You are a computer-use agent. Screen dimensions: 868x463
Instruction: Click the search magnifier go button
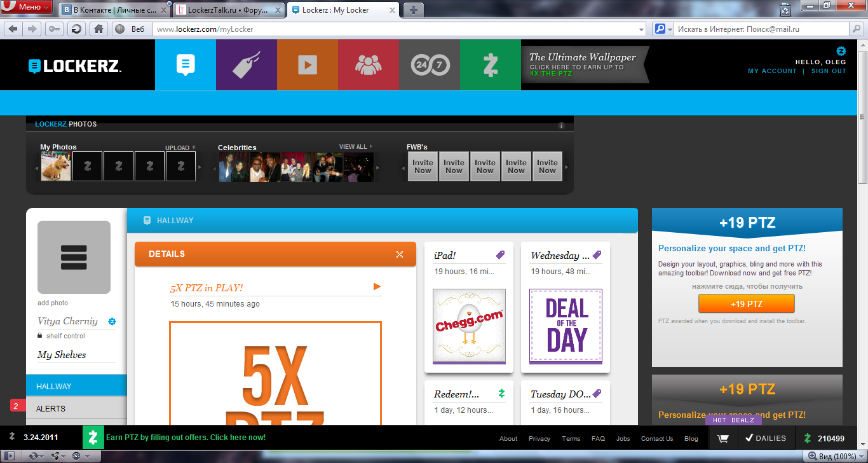(857, 29)
